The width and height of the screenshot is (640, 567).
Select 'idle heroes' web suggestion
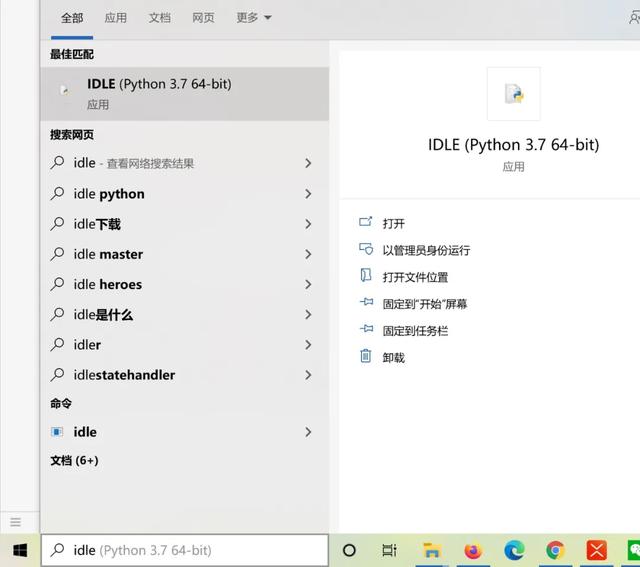click(x=184, y=285)
